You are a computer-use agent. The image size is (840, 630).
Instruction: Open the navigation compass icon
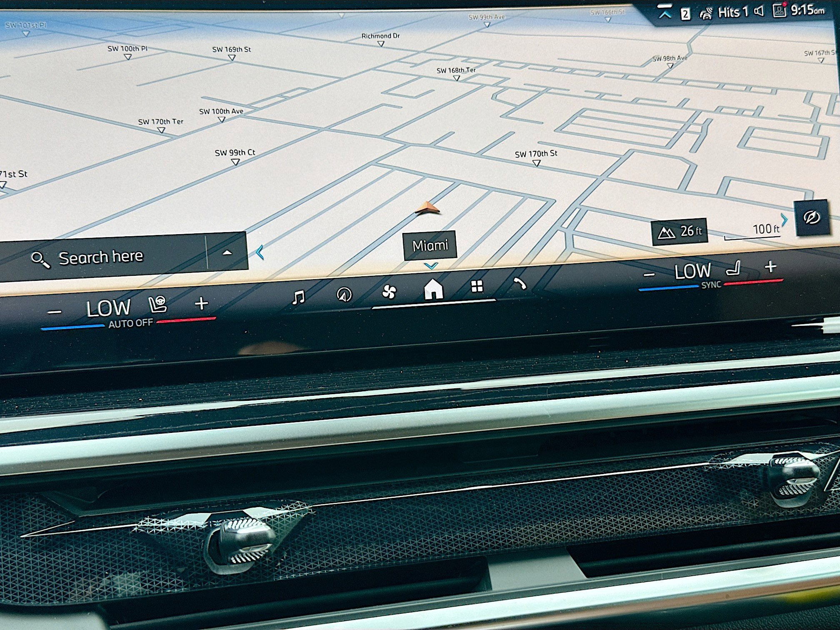pos(344,295)
